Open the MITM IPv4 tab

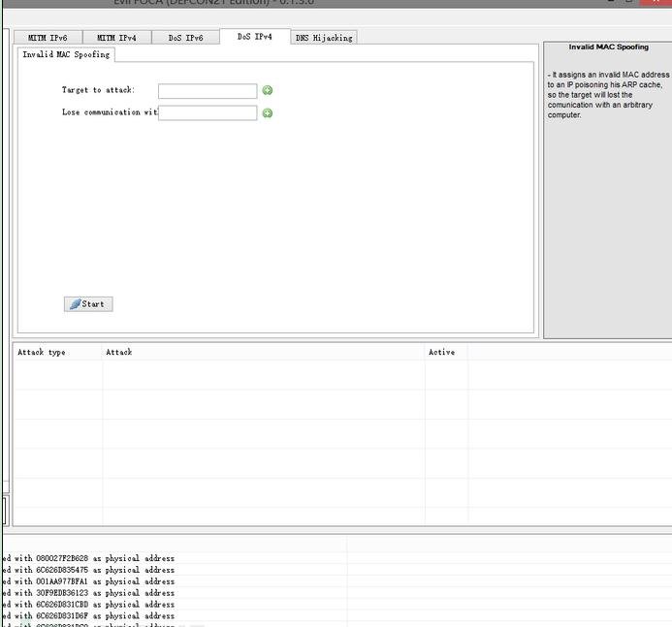[116, 38]
